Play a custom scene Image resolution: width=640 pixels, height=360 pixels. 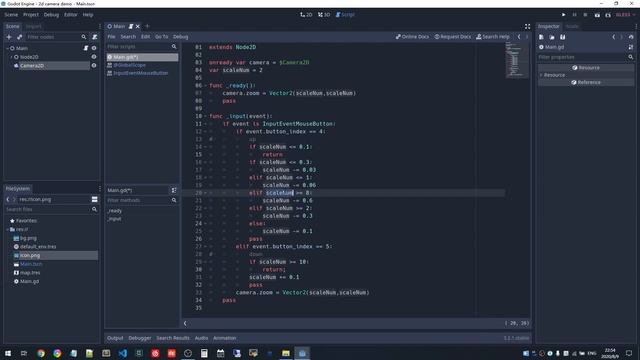pyautogui.click(x=608, y=15)
